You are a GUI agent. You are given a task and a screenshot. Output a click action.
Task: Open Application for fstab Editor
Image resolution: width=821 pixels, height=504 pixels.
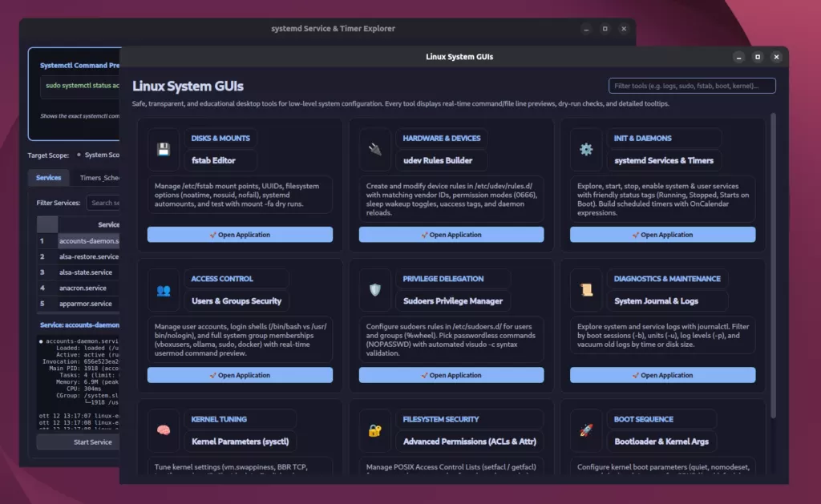[240, 235]
